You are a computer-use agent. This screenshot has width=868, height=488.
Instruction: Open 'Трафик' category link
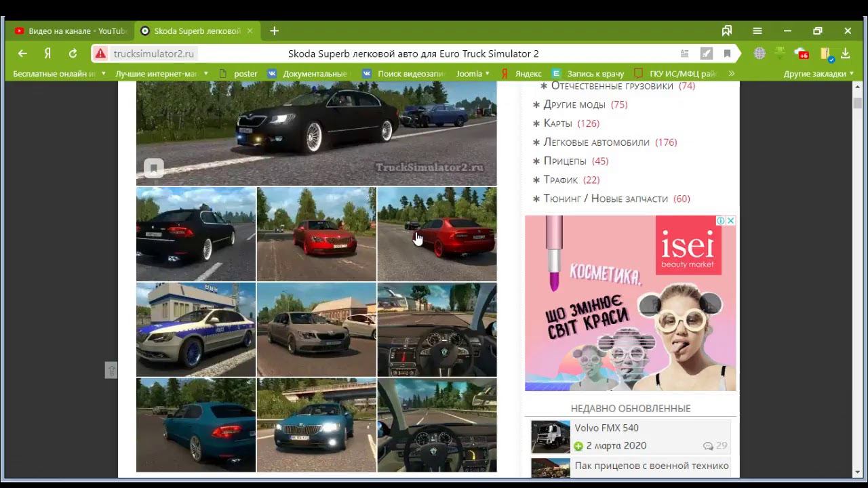560,180
